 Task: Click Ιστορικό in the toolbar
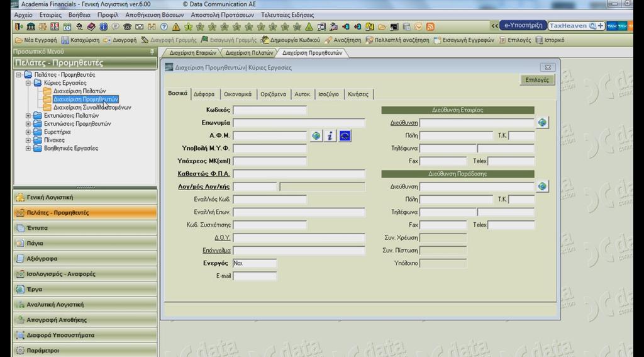point(550,40)
